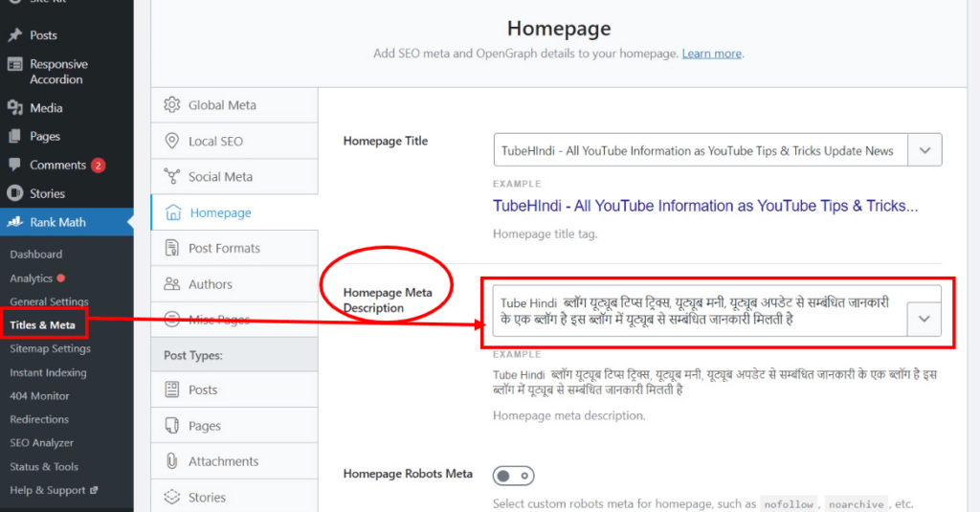
Task: Click the Media icon in sidebar
Action: (15, 107)
